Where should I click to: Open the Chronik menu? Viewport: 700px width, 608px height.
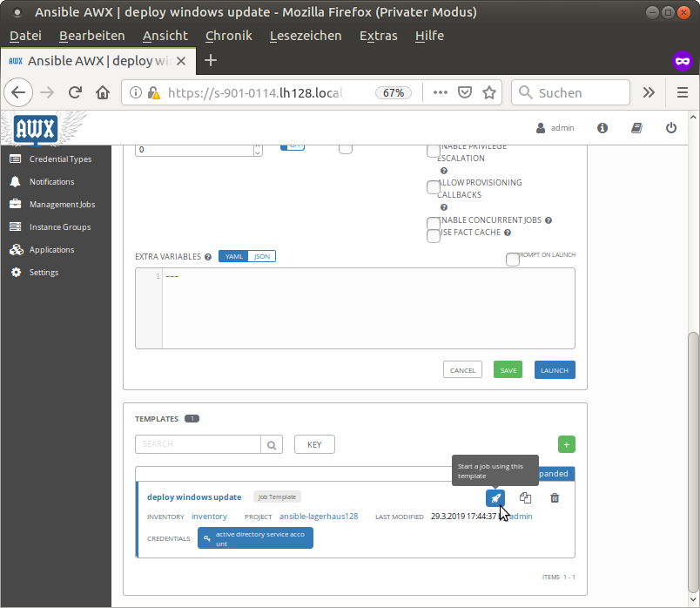(x=229, y=36)
